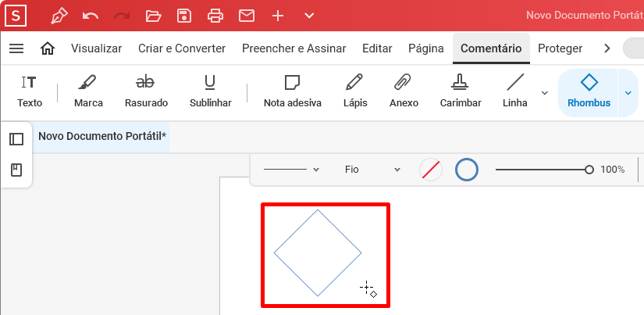
Task: Switch to the Editar tab
Action: [x=377, y=48]
